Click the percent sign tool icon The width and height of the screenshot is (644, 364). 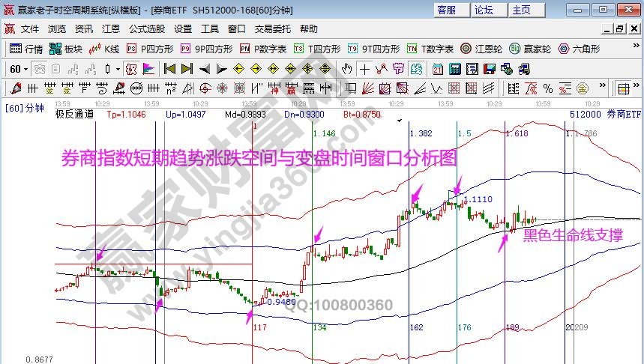tap(548, 88)
